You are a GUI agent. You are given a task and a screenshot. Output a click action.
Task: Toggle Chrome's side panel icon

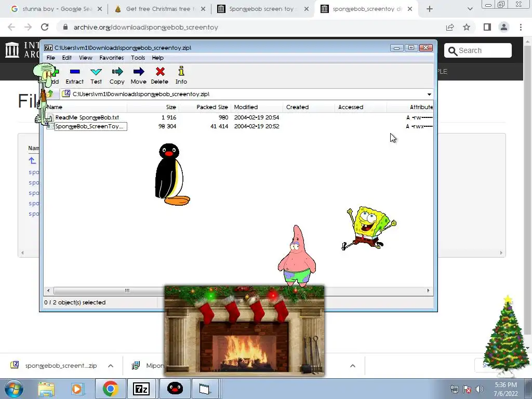[x=487, y=27]
